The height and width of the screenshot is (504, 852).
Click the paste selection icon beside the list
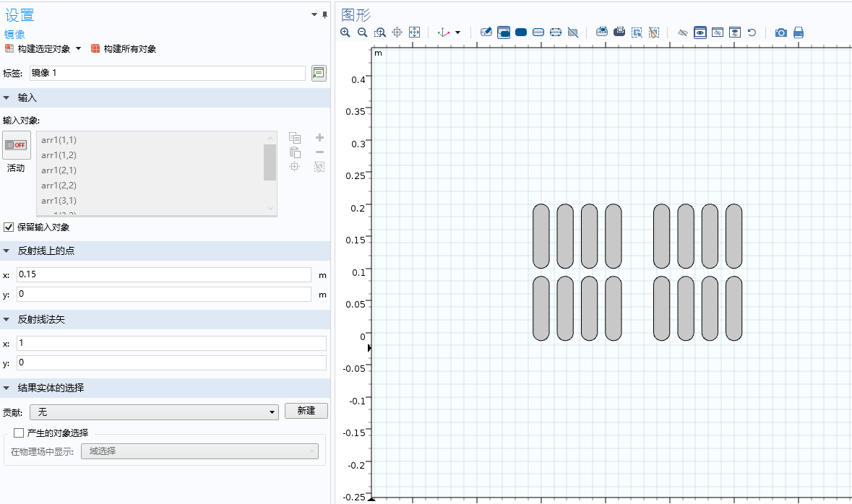295,152
